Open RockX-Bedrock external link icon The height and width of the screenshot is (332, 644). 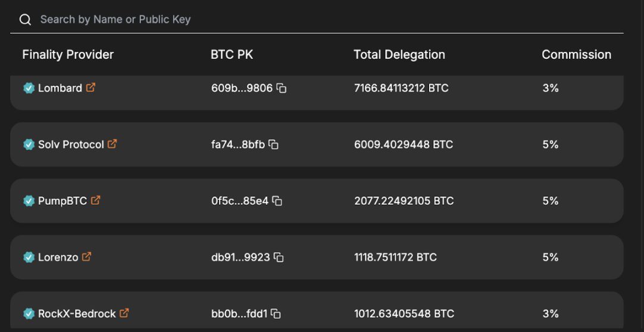pos(124,313)
